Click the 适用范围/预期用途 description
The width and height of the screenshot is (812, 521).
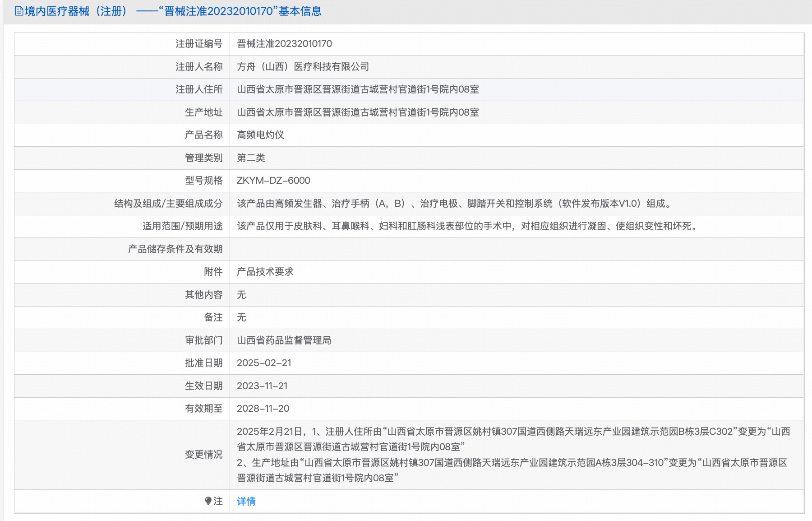[467, 226]
